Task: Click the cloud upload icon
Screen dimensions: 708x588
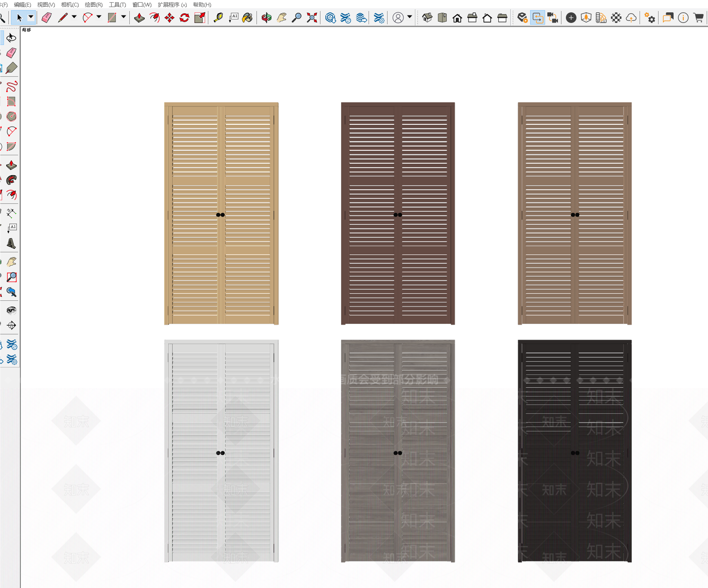Action: (631, 18)
